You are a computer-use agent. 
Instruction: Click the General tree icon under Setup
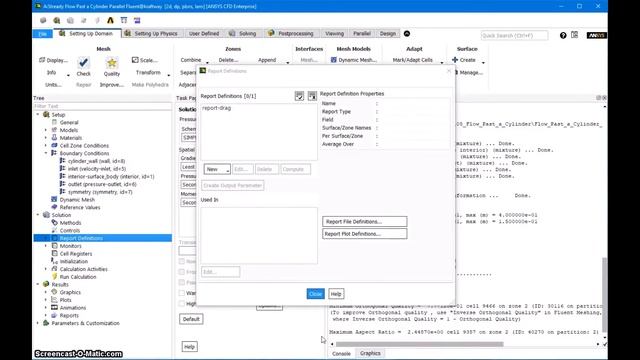pyautogui.click(x=54, y=122)
